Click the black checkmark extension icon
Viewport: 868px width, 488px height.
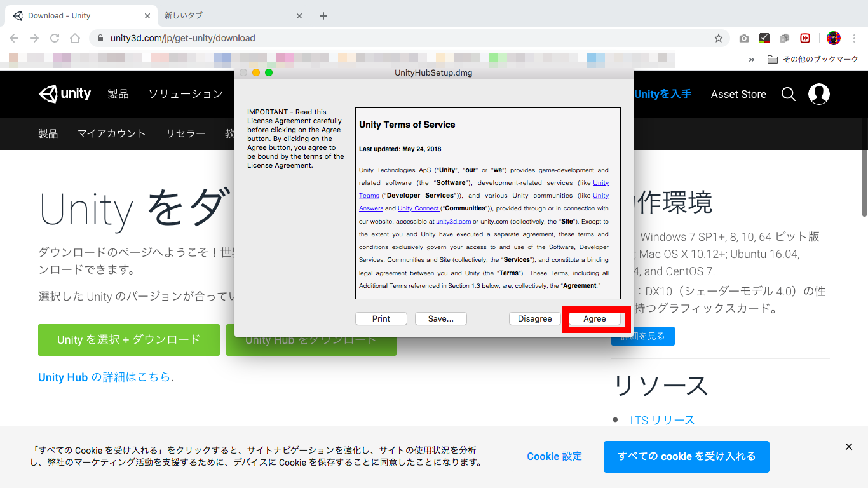764,38
